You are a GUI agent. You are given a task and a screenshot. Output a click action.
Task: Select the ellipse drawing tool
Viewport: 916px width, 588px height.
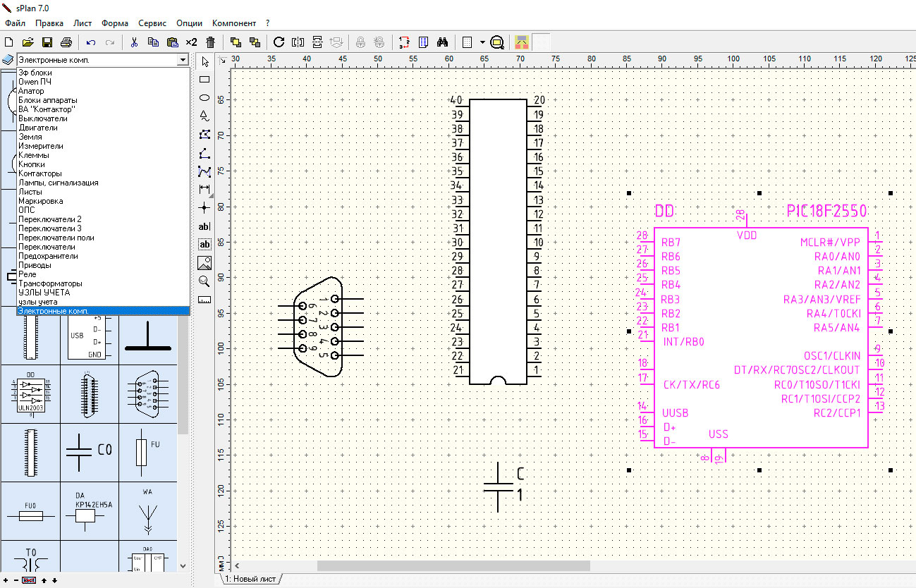[x=204, y=98]
